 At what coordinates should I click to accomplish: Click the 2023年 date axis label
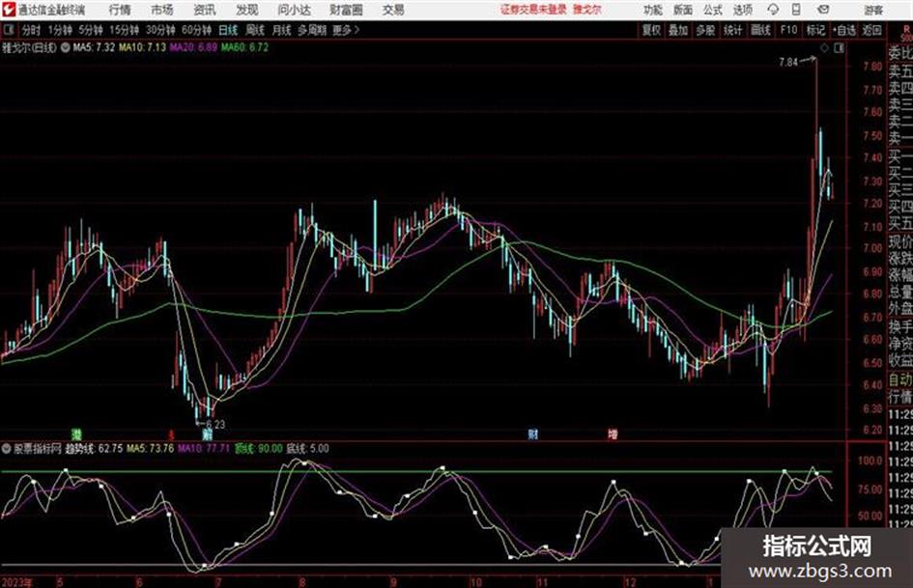coord(17,582)
